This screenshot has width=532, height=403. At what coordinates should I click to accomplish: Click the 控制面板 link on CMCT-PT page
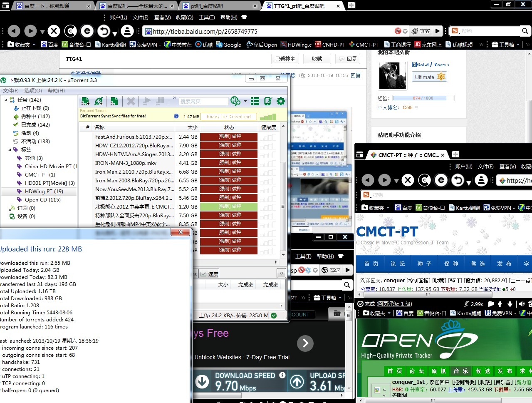point(418,281)
